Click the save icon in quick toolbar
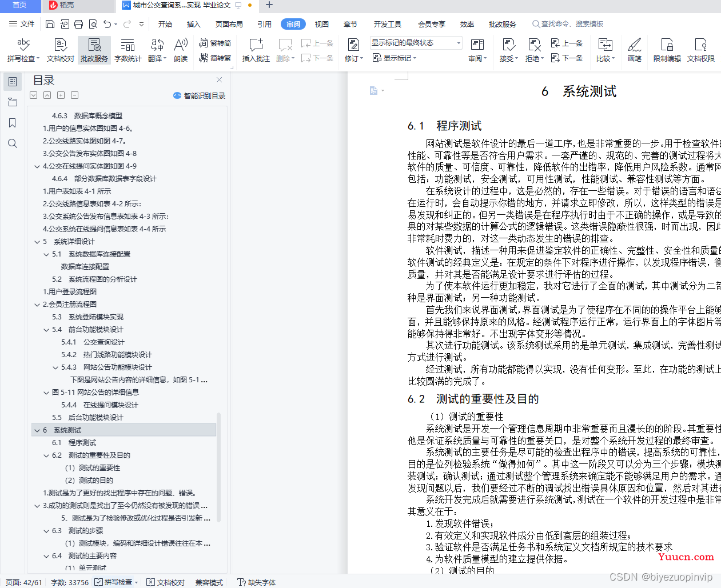Screen dimensions: 721x588 (50, 24)
